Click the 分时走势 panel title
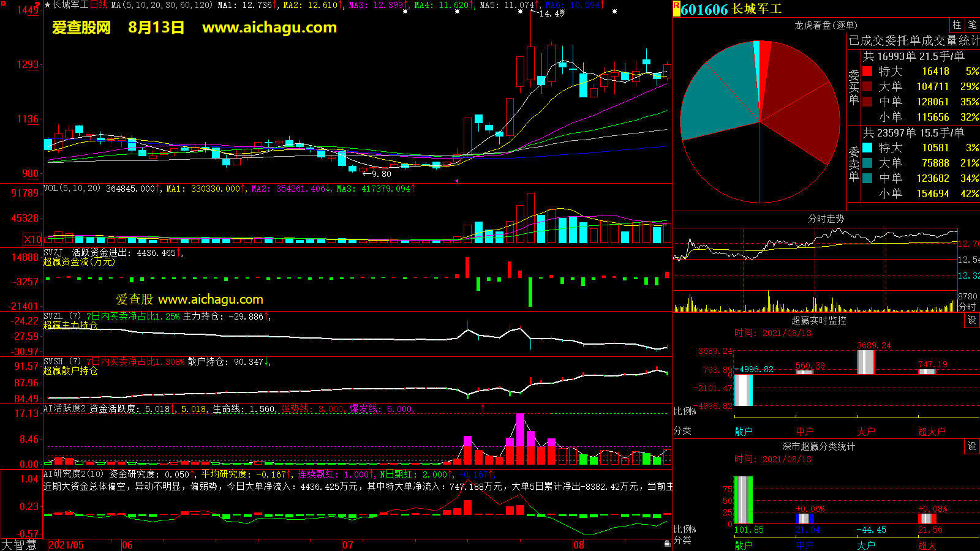 tap(826, 219)
